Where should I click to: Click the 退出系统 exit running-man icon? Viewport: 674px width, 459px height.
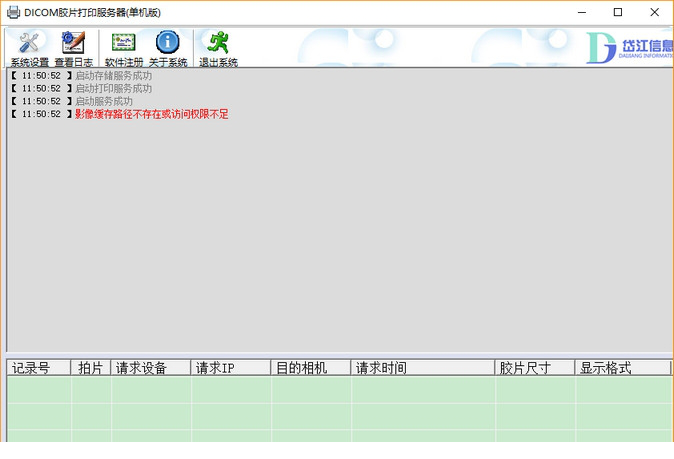[x=218, y=49]
